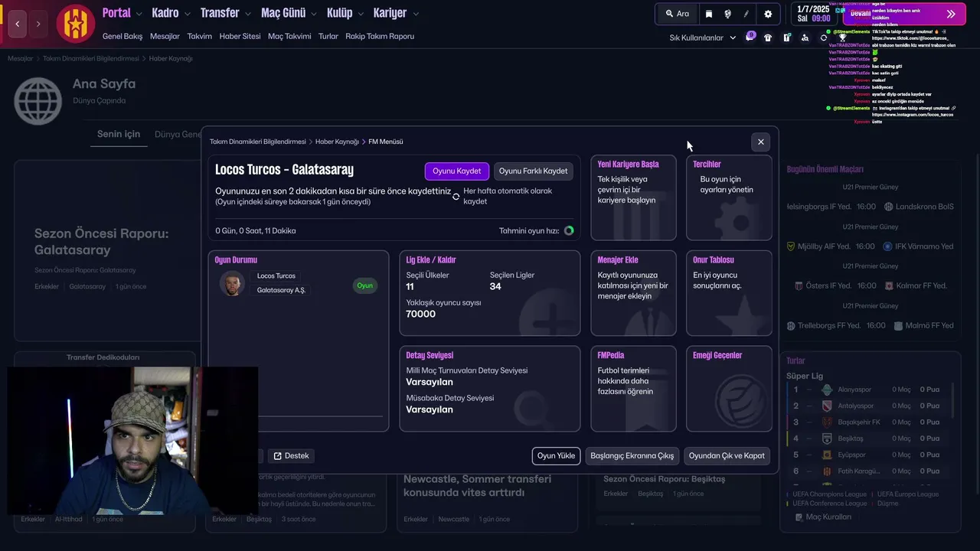Click Takım Dinamikleri Bilgilendirmesi breadcrumb in dialog
The width and height of the screenshot is (980, 551).
coord(258,142)
